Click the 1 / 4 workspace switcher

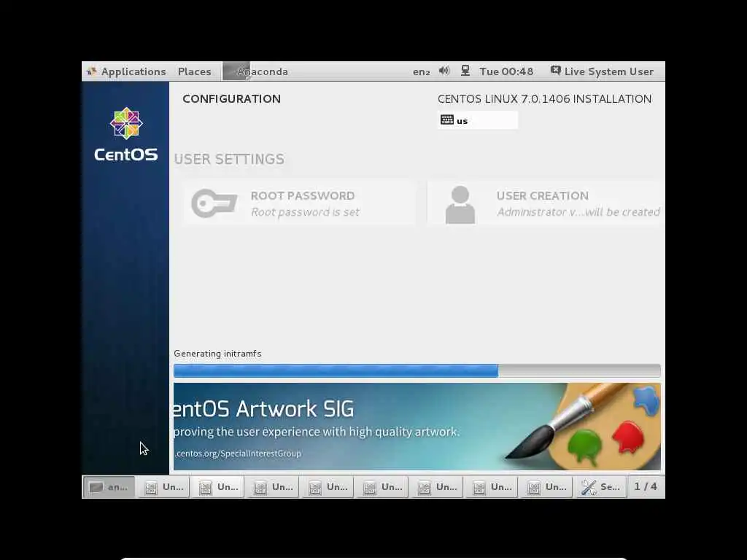point(646,486)
